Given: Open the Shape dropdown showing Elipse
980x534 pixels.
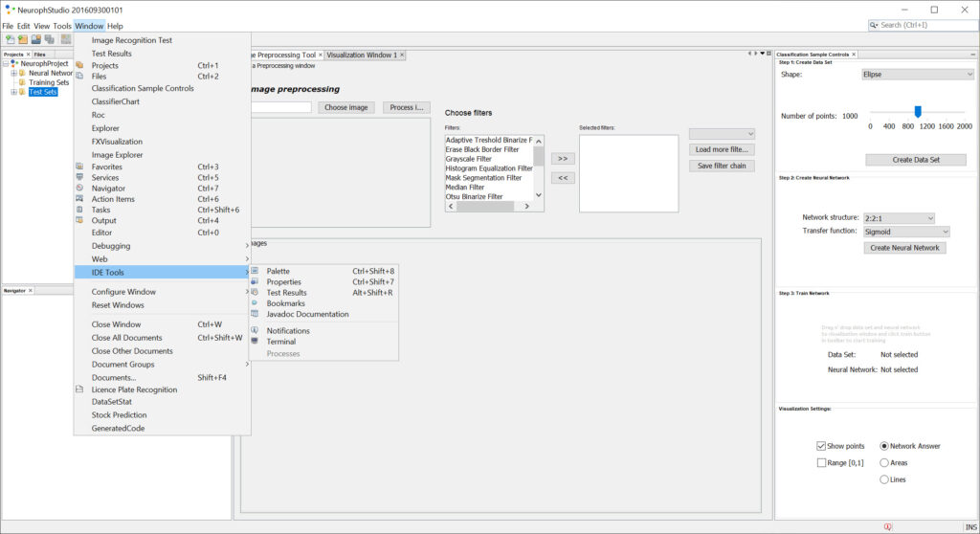Looking at the screenshot, I should click(x=918, y=75).
